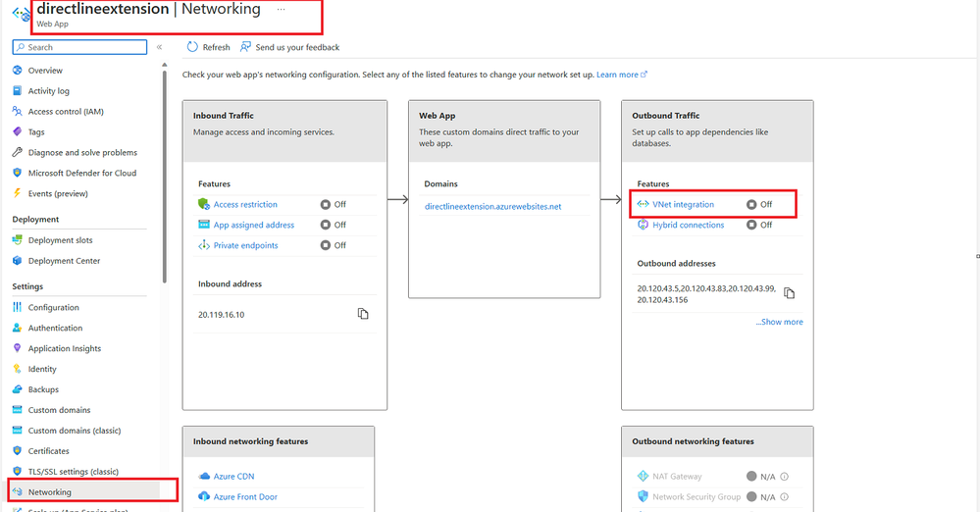Click the Hybrid connections icon
Image resolution: width=980 pixels, height=512 pixels.
pos(644,225)
